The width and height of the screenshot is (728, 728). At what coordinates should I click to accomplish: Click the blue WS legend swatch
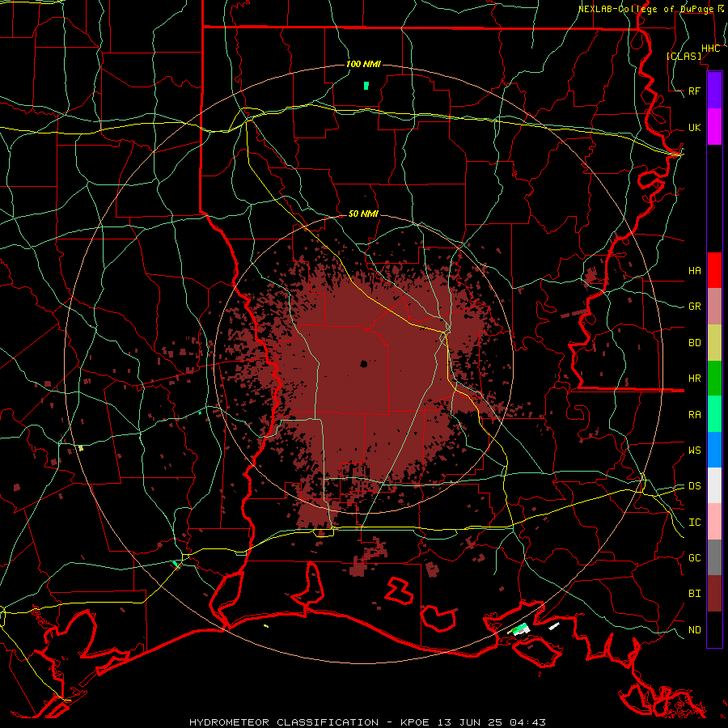[714, 450]
